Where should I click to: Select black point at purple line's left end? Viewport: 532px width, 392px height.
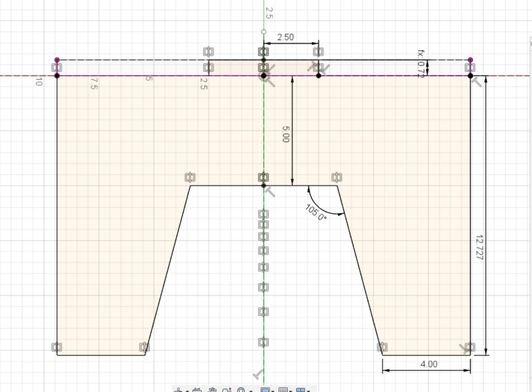coord(57,76)
